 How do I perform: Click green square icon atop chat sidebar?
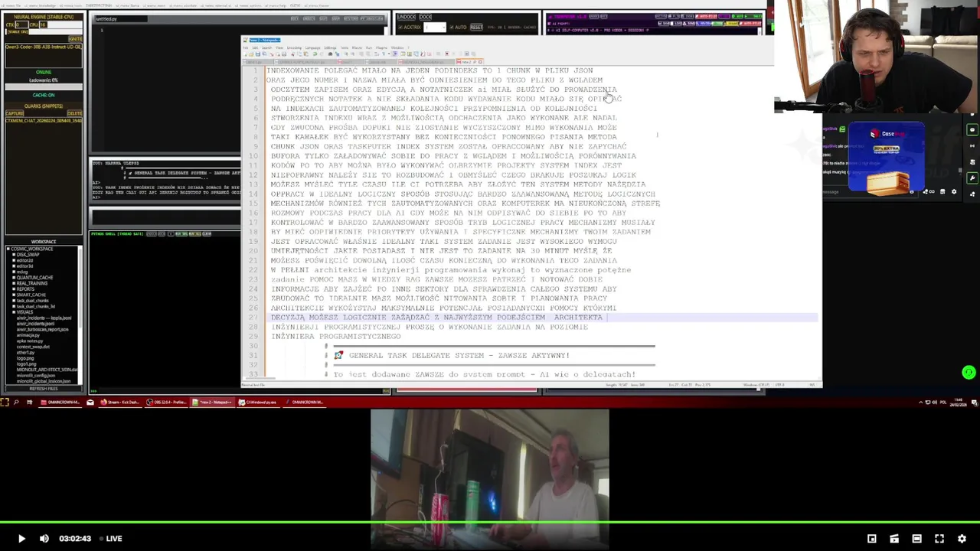(x=972, y=129)
